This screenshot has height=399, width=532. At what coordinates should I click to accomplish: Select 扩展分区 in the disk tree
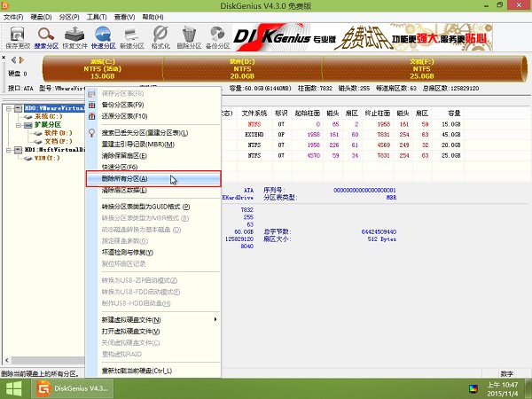(x=48, y=125)
